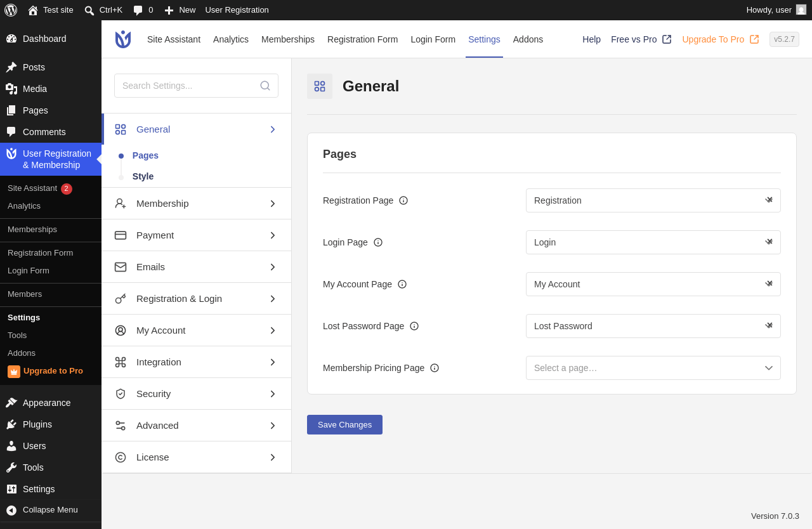Screen dimensions: 812x529
Task: Click the General heading grid icon
Action: (x=320, y=86)
